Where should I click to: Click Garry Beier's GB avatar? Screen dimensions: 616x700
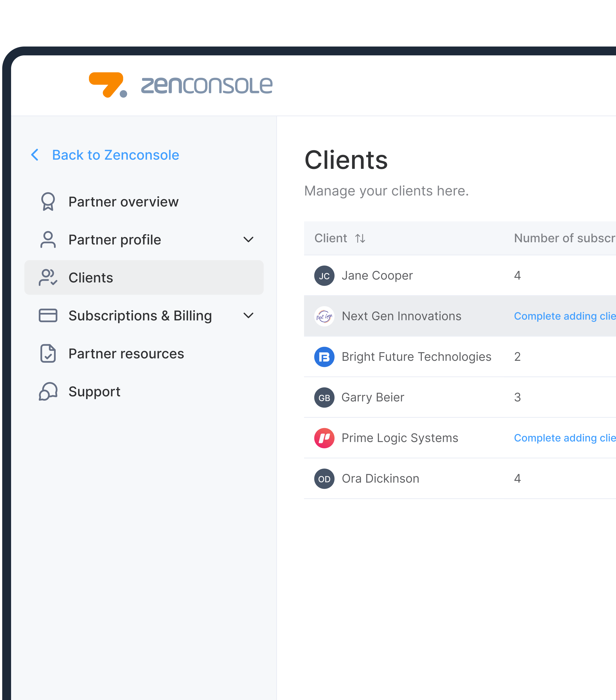coord(324,398)
